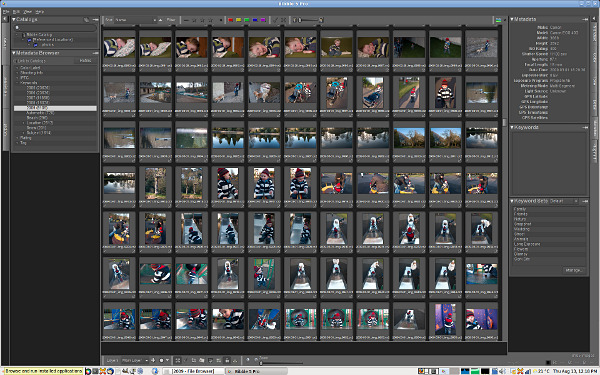Switch to File Browser in the taskbar
The height and width of the screenshot is (375, 600).
pyautogui.click(x=193, y=371)
